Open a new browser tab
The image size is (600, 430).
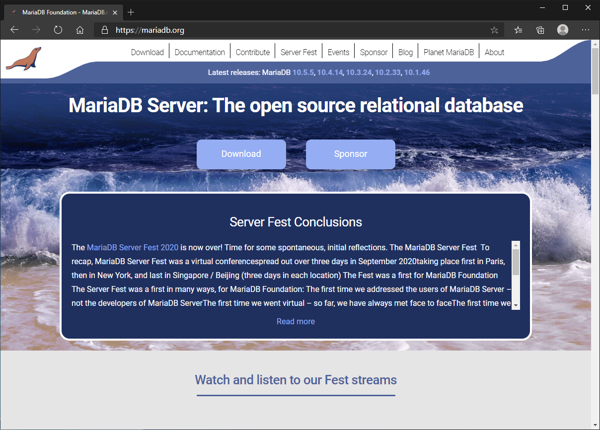pos(131,11)
